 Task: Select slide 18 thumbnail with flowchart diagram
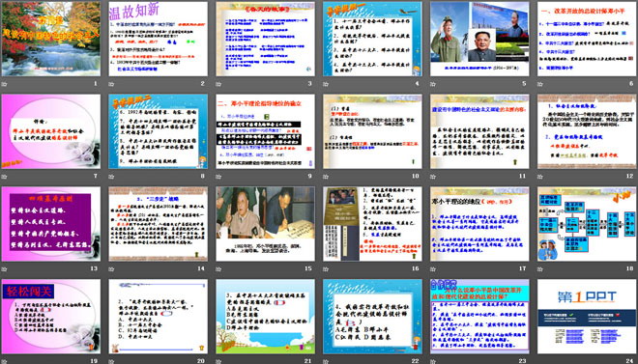(587, 224)
